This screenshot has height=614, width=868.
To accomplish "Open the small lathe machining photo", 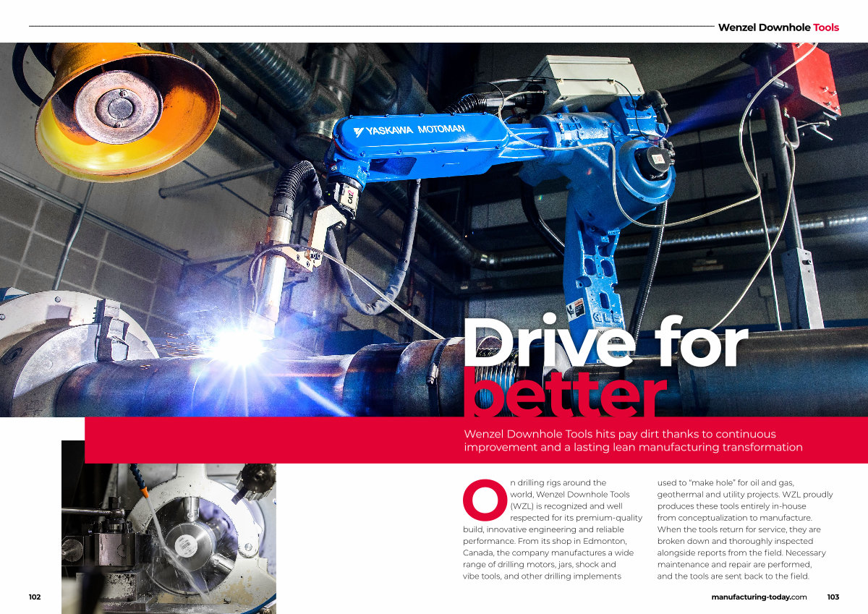I will click(x=169, y=527).
